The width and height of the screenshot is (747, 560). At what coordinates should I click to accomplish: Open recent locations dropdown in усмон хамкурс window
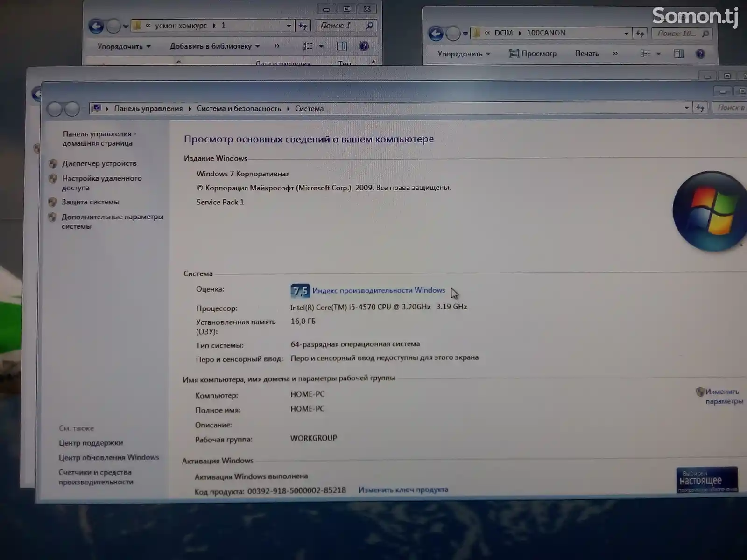pyautogui.click(x=126, y=27)
